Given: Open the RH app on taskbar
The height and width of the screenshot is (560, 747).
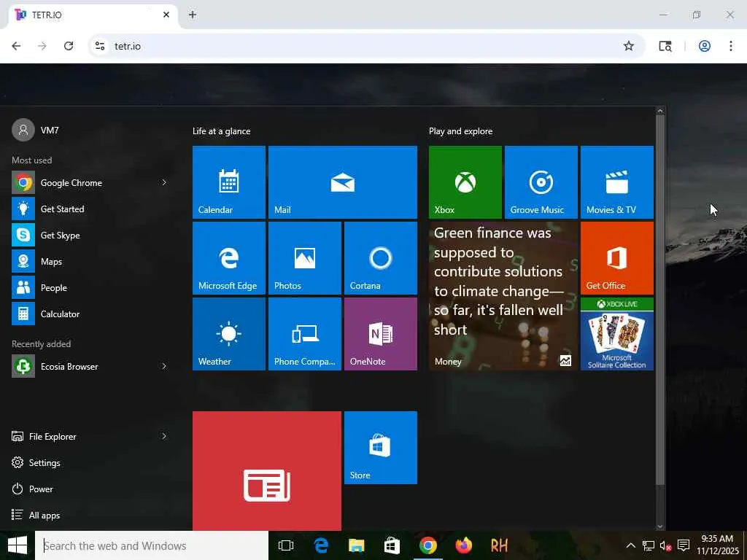Looking at the screenshot, I should [499, 545].
